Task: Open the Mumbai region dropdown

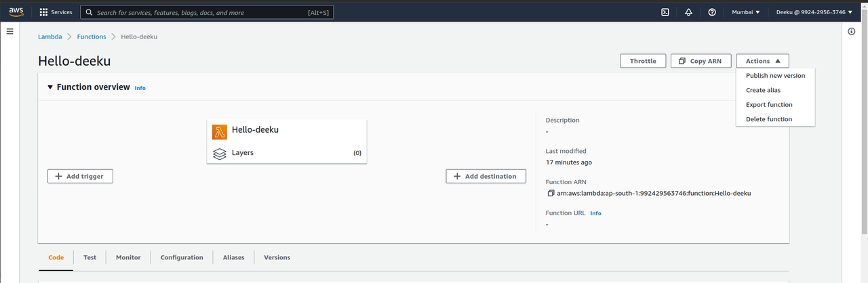Action: pos(746,12)
